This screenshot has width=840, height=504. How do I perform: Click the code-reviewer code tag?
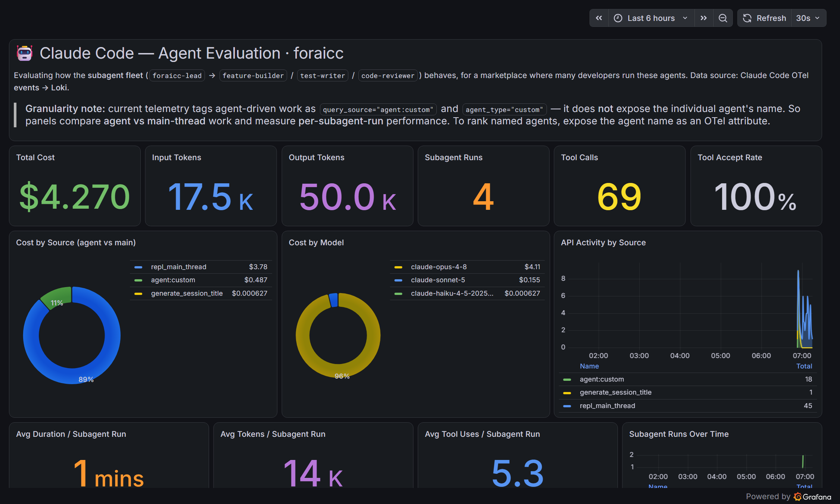[x=388, y=75]
